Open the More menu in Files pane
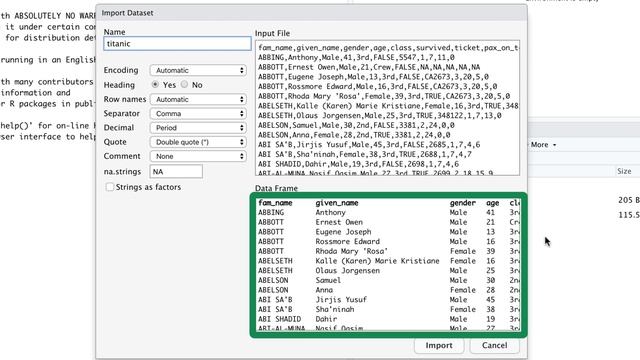 (543, 144)
